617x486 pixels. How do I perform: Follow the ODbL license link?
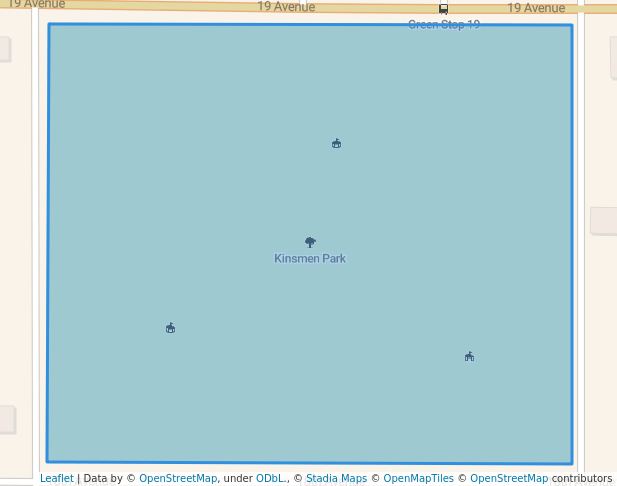coord(270,479)
